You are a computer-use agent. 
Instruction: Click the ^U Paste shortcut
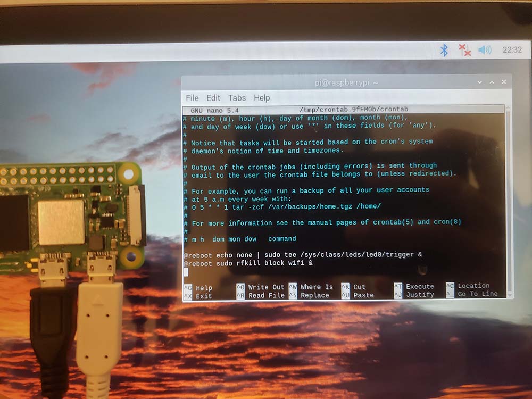coord(358,295)
